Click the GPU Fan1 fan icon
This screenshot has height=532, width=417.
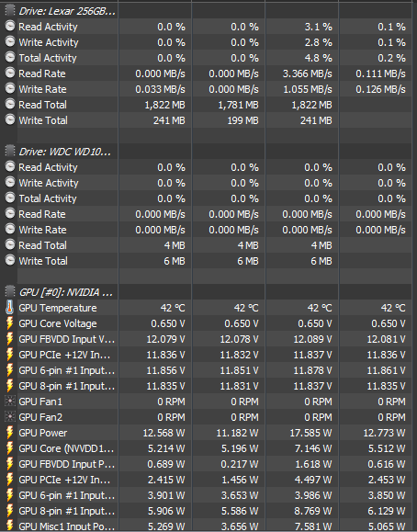click(10, 401)
